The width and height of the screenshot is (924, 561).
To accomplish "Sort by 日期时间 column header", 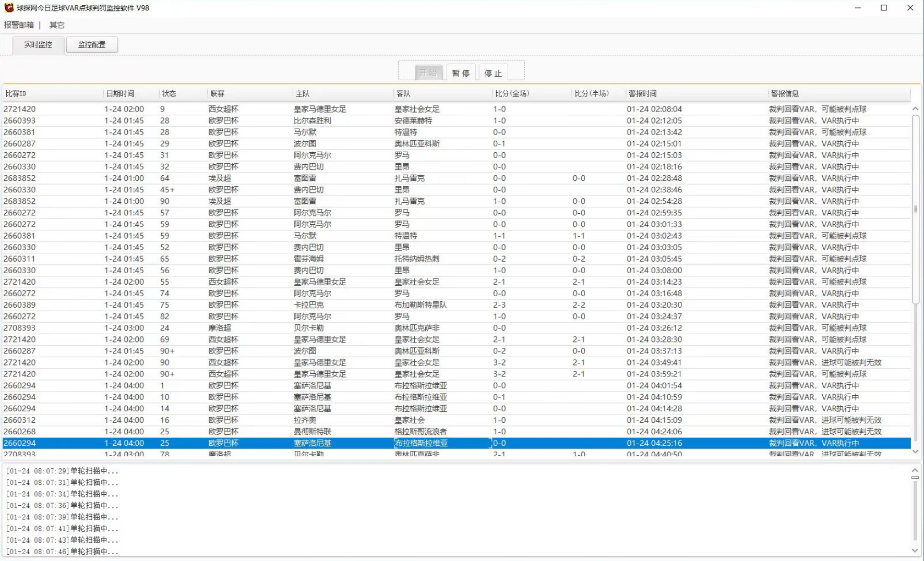I will pos(131,94).
